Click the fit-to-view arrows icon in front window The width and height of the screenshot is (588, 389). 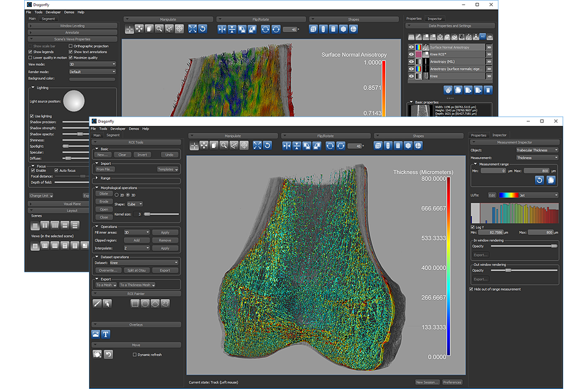[257, 146]
